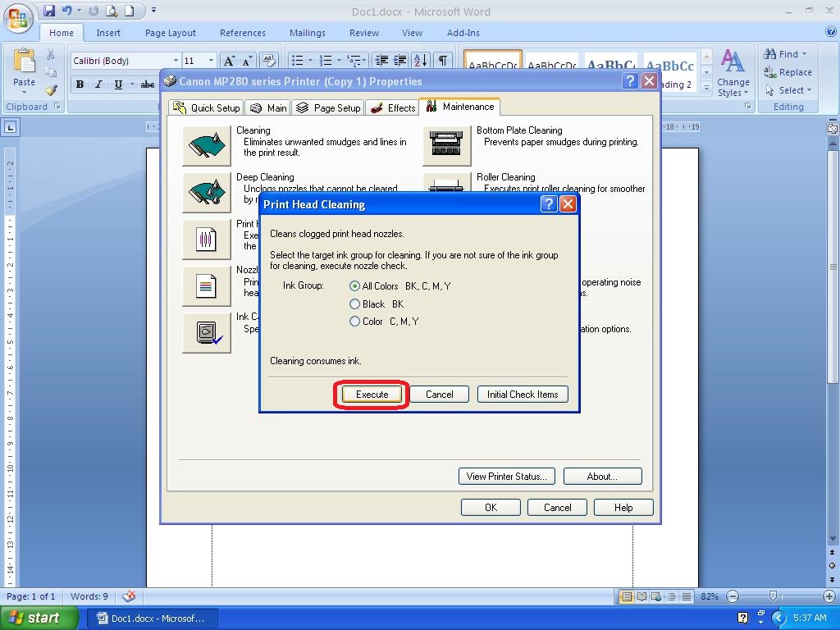Open the Underline style dropdown arrow
The width and height of the screenshot is (840, 630).
(132, 84)
